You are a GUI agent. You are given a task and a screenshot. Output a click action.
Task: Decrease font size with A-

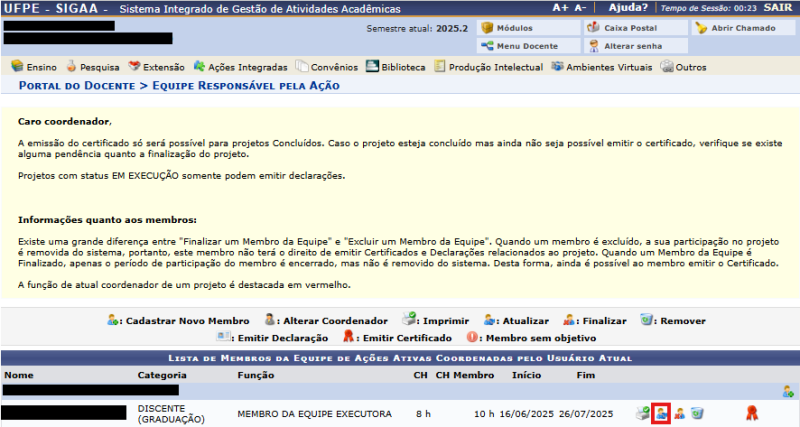(x=580, y=8)
